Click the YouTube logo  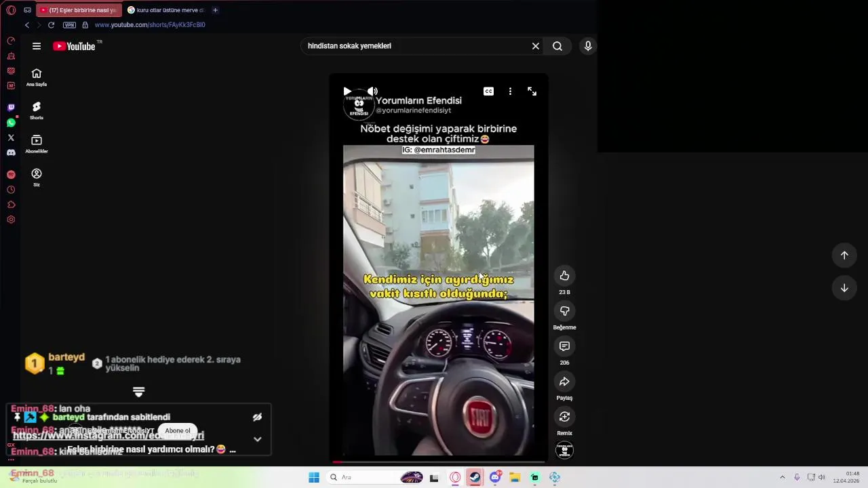(x=75, y=46)
